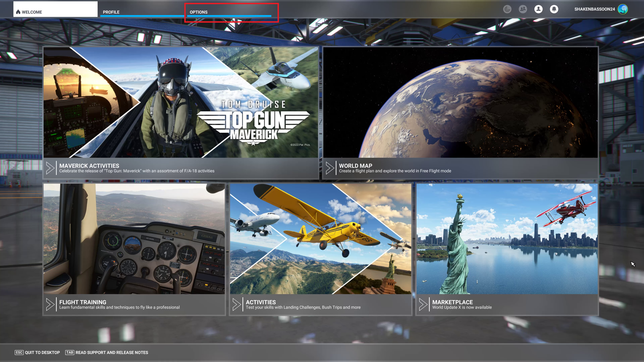This screenshot has width=644, height=362.
Task: Click the arrow icon beside World Map
Action: coord(330,168)
